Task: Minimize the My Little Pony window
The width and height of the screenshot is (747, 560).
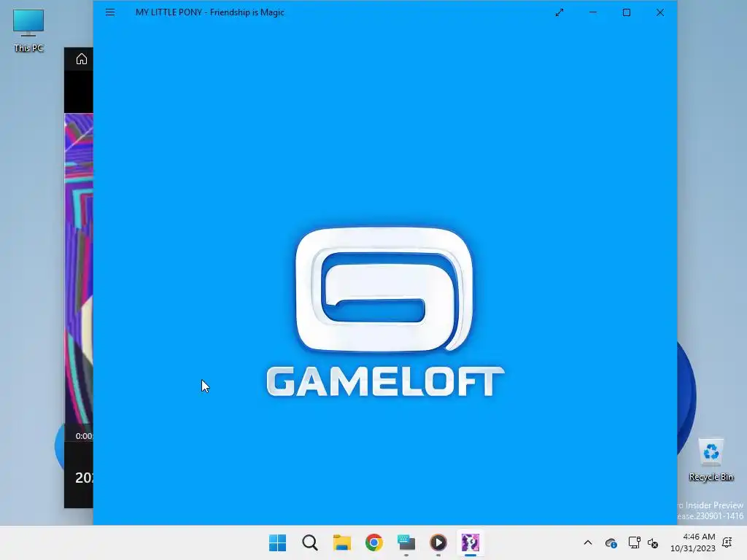Action: 593,12
